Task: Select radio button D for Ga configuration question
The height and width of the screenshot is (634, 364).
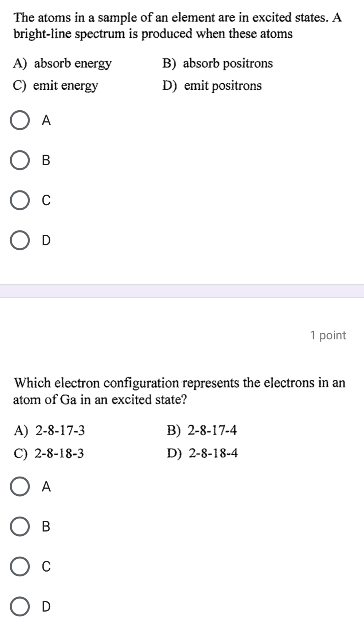Action: point(20,607)
